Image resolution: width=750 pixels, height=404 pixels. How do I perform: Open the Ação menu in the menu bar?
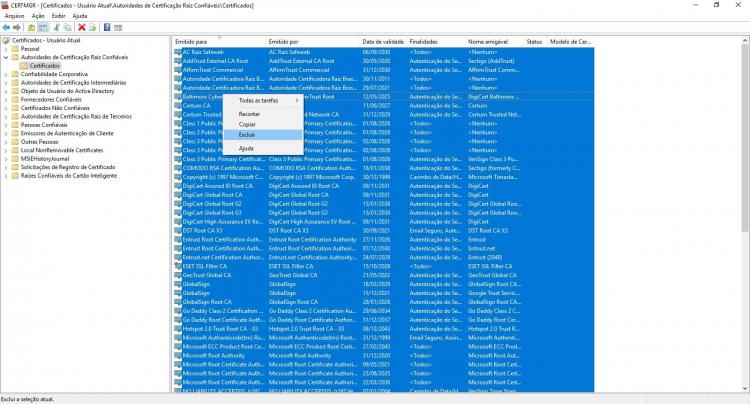point(38,16)
